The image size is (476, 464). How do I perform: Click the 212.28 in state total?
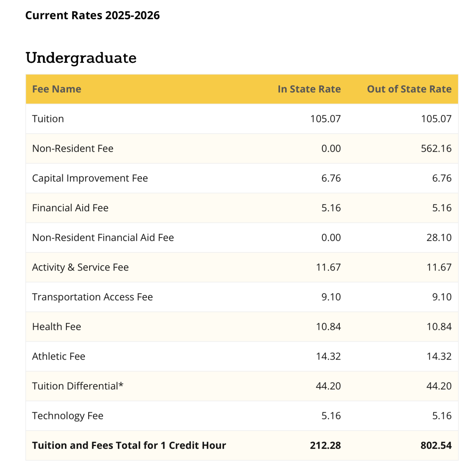click(x=325, y=445)
